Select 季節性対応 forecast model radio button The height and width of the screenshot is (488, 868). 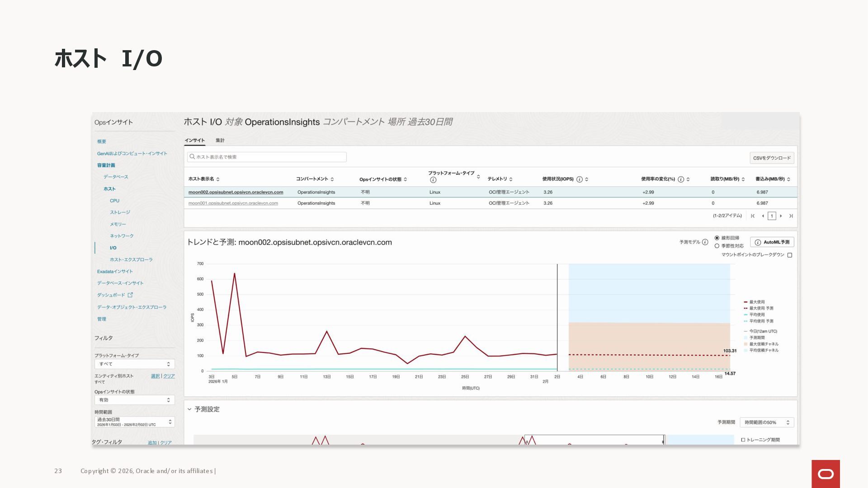717,246
